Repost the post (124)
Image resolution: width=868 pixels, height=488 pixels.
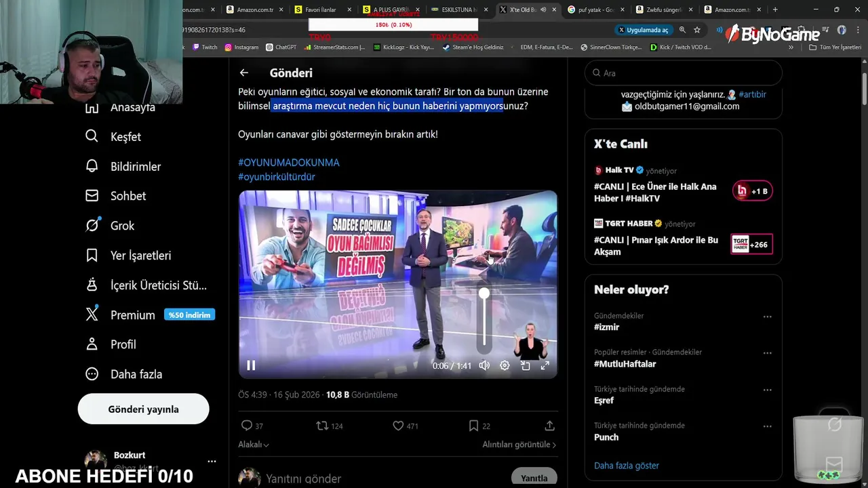tap(330, 426)
